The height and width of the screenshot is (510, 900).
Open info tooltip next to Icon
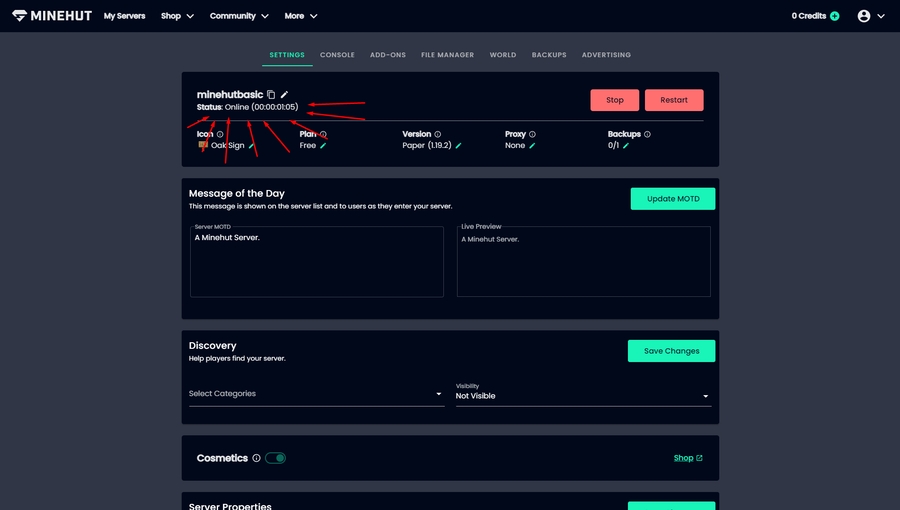click(x=220, y=134)
